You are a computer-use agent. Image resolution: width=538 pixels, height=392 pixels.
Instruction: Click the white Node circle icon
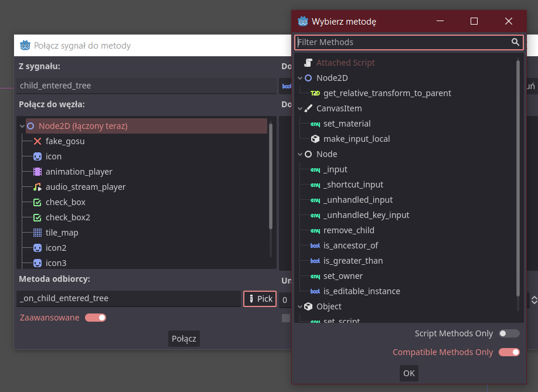(x=308, y=154)
